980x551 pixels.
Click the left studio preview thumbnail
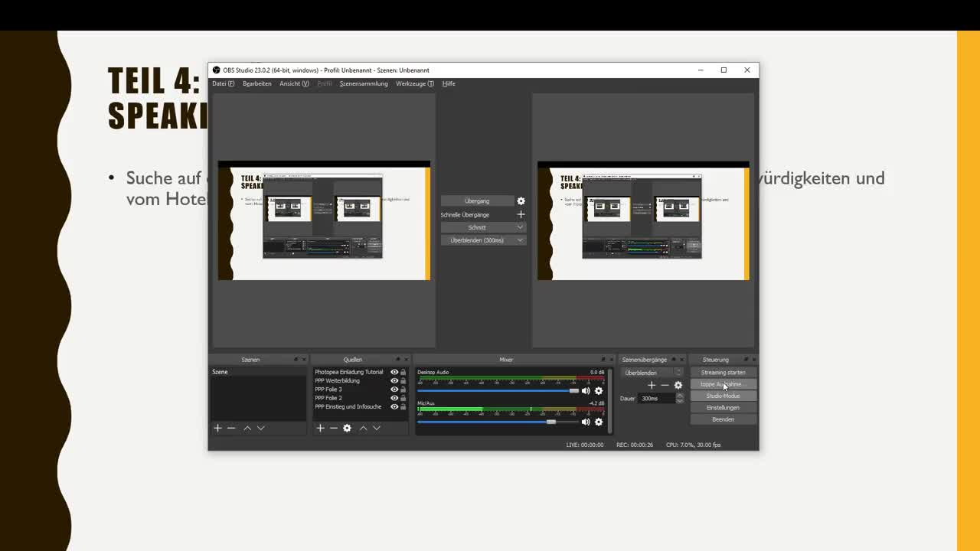(324, 220)
